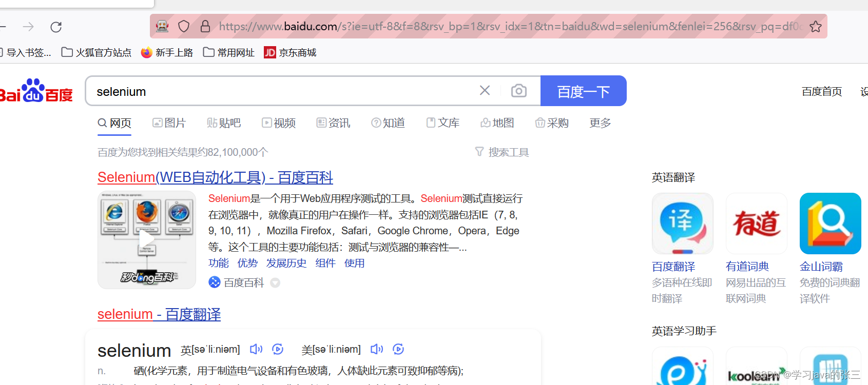Click the robot automation icon in address bar
This screenshot has width=868, height=385.
click(162, 26)
